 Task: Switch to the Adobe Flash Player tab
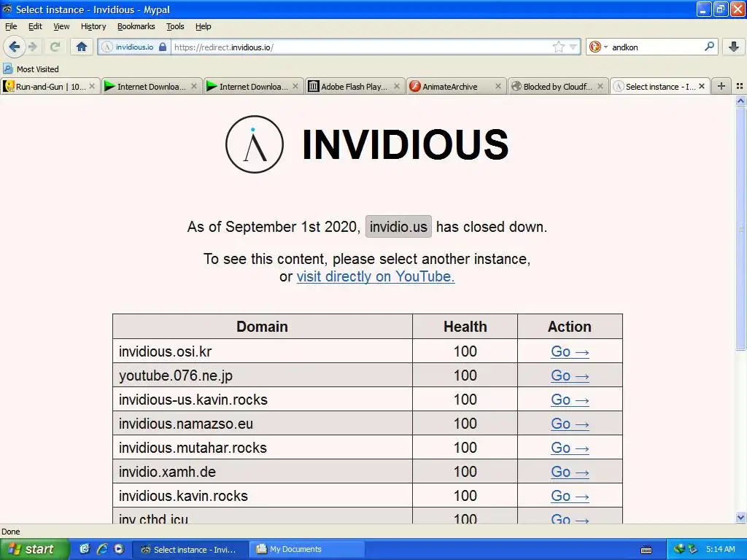pyautogui.click(x=354, y=86)
